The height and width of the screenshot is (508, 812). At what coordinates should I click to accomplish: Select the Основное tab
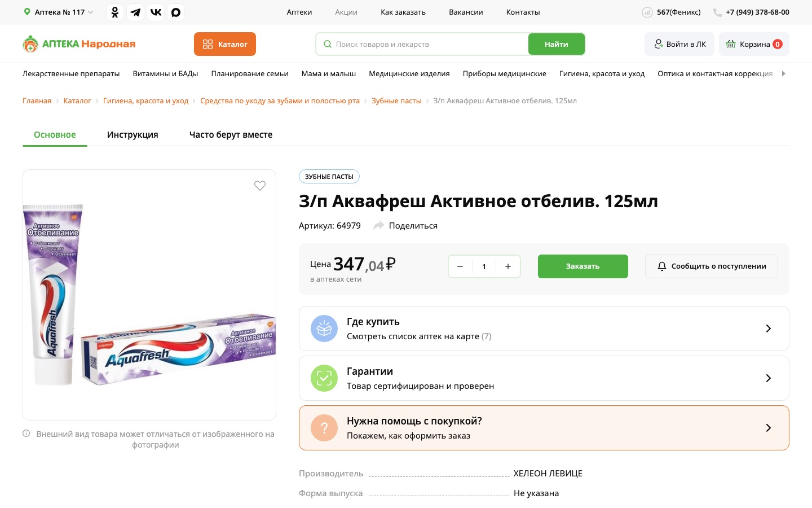click(x=55, y=134)
